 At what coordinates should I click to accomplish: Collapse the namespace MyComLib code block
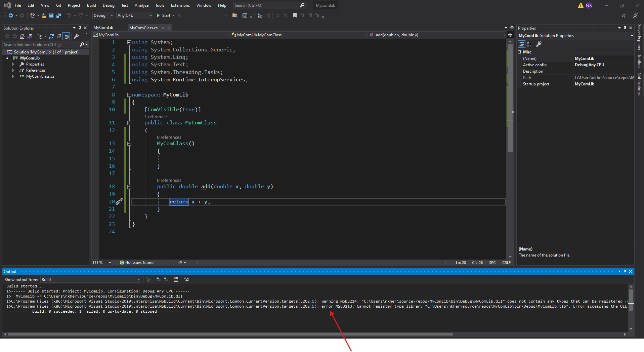coord(129,95)
